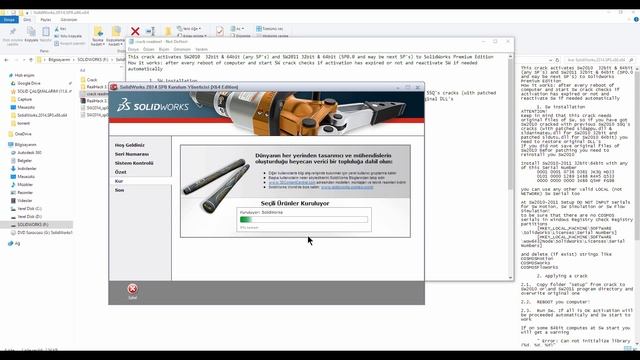Click Yapıştır paste icon in Explorer ribbon

click(x=46, y=32)
